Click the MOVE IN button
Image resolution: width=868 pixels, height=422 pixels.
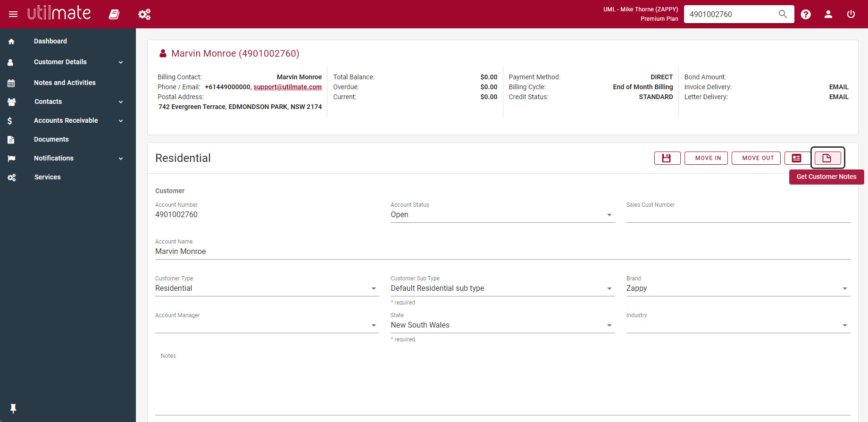(706, 158)
